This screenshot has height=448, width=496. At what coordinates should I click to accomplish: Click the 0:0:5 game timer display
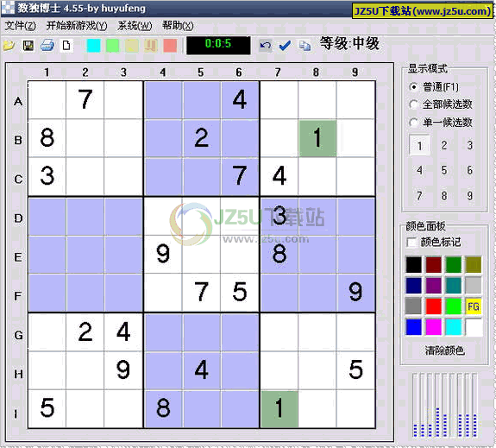tap(218, 45)
